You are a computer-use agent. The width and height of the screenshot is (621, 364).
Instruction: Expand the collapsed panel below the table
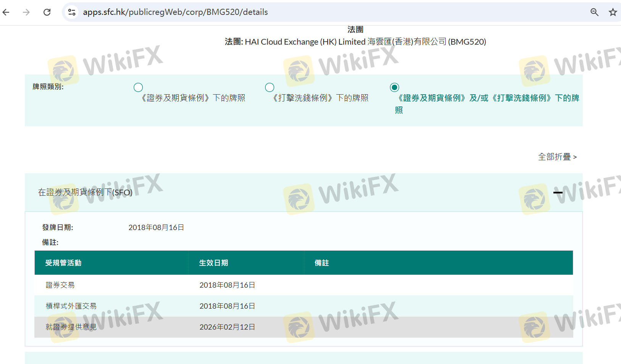[x=304, y=358]
